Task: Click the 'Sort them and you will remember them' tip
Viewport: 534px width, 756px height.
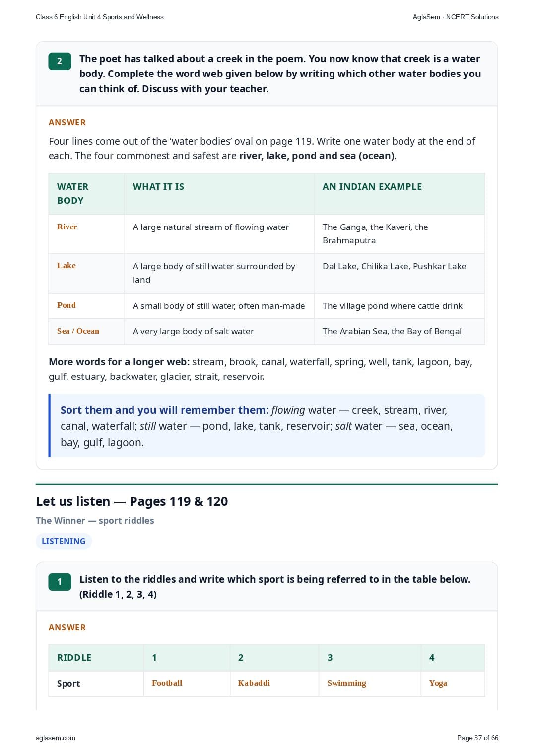Action: tap(267, 426)
